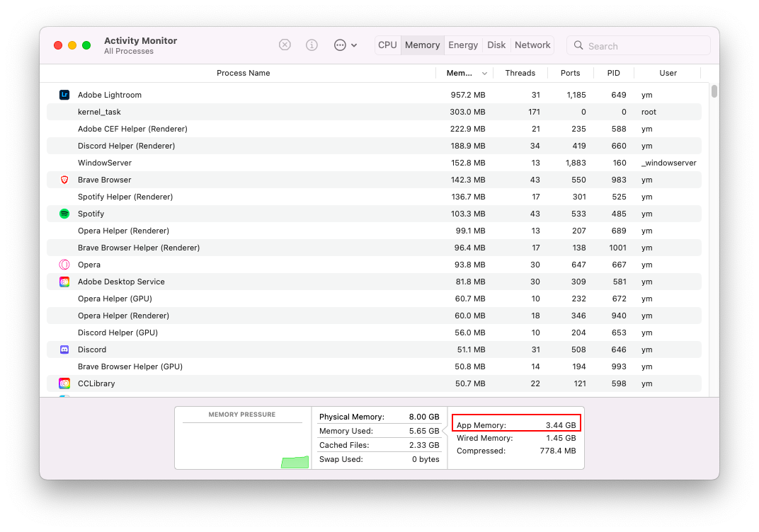
Task: Expand the chevron next to More options
Action: [x=354, y=45]
